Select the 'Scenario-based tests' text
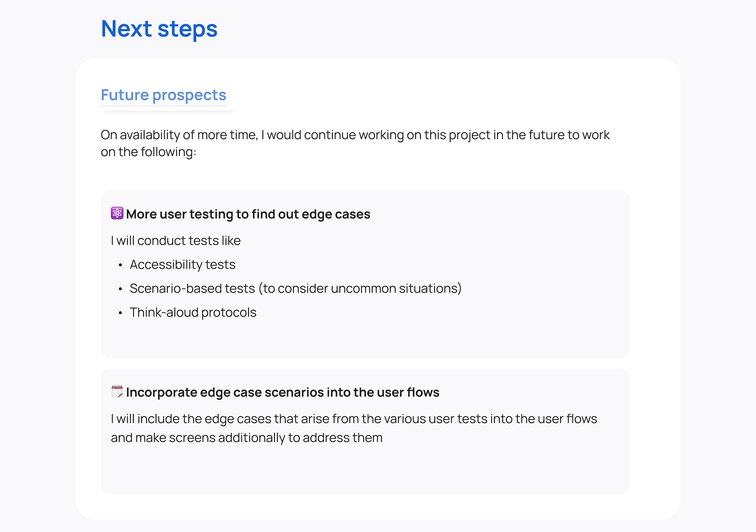 (x=192, y=288)
